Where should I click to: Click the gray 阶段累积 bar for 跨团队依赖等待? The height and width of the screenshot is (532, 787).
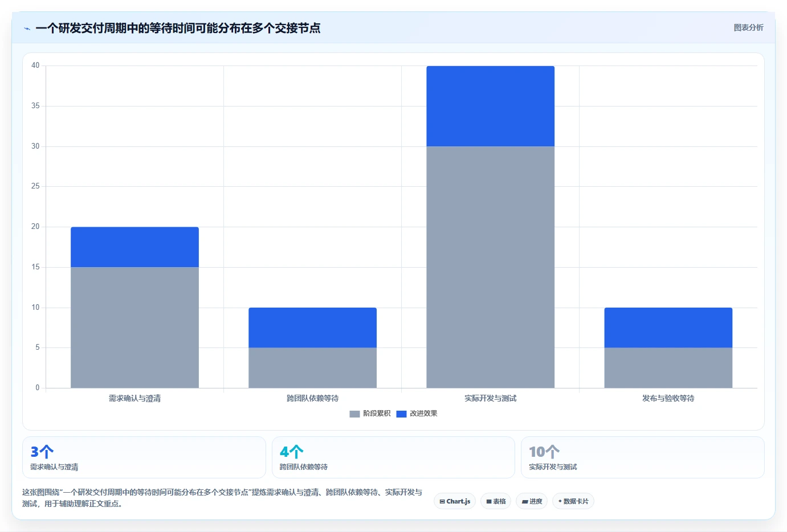pos(312,368)
